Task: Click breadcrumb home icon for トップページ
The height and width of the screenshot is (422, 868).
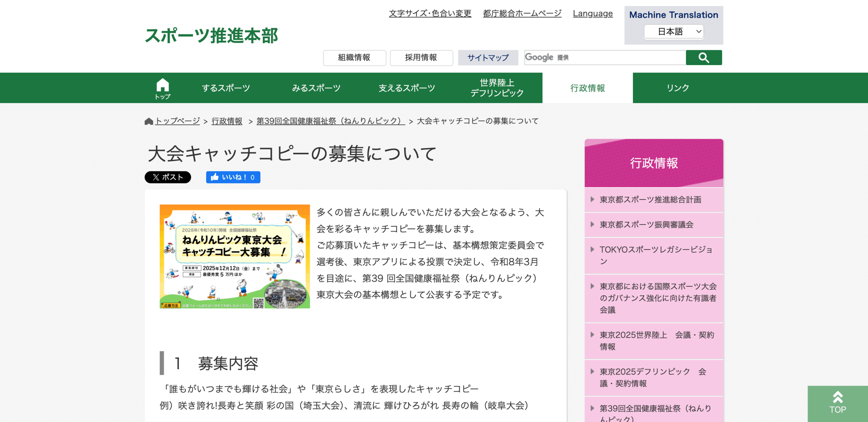Action: point(149,121)
